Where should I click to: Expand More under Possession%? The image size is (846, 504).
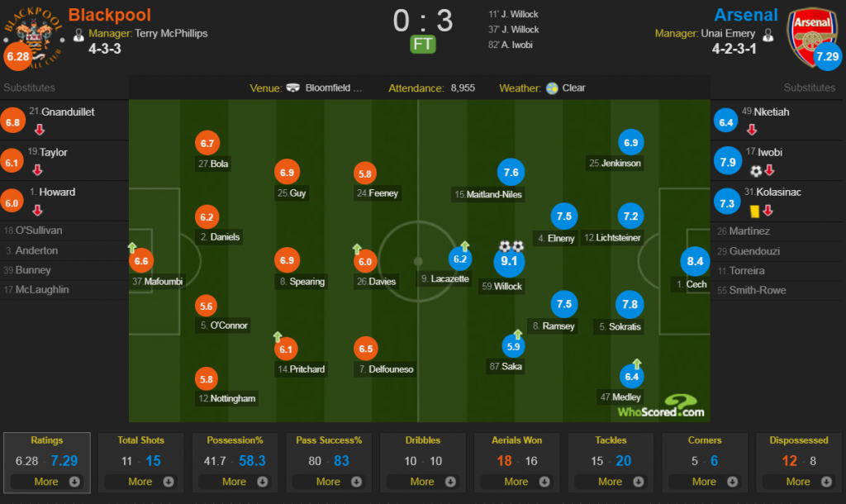[235, 482]
